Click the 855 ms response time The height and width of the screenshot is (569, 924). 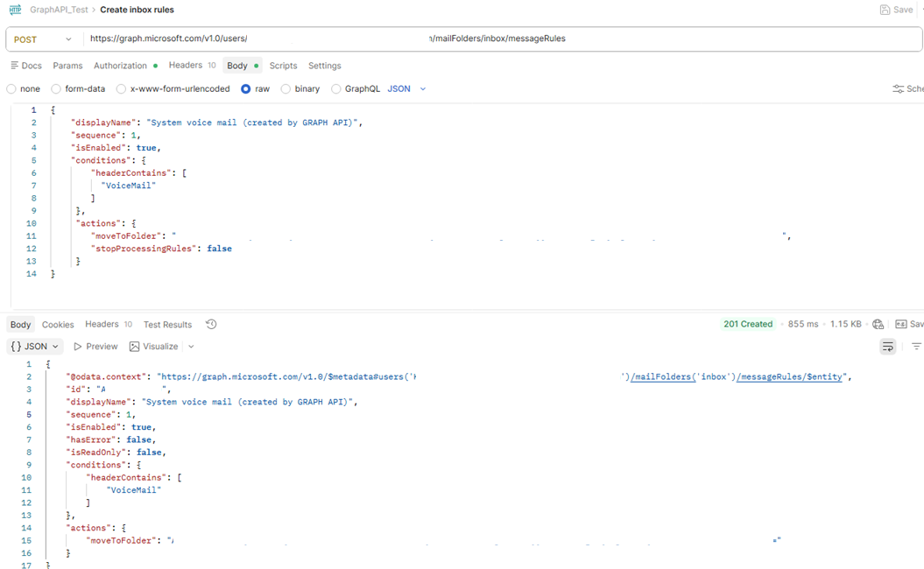click(802, 324)
